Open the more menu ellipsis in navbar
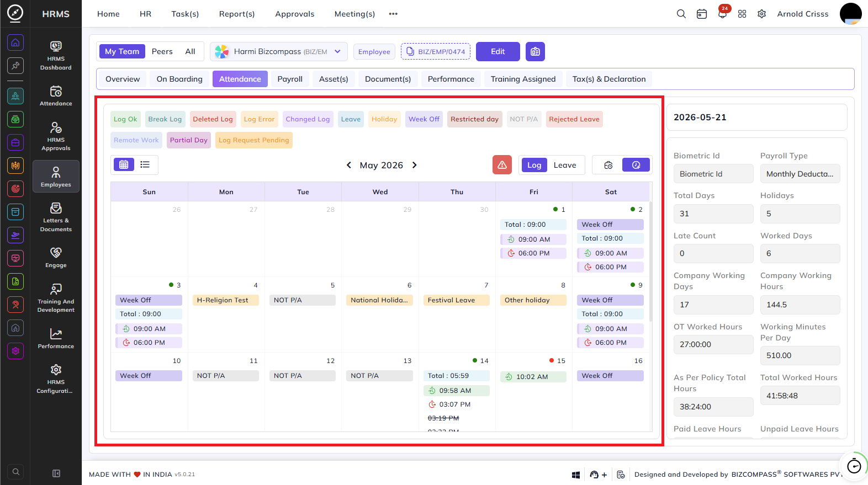Screen dimensions: 868x485 [393, 14]
